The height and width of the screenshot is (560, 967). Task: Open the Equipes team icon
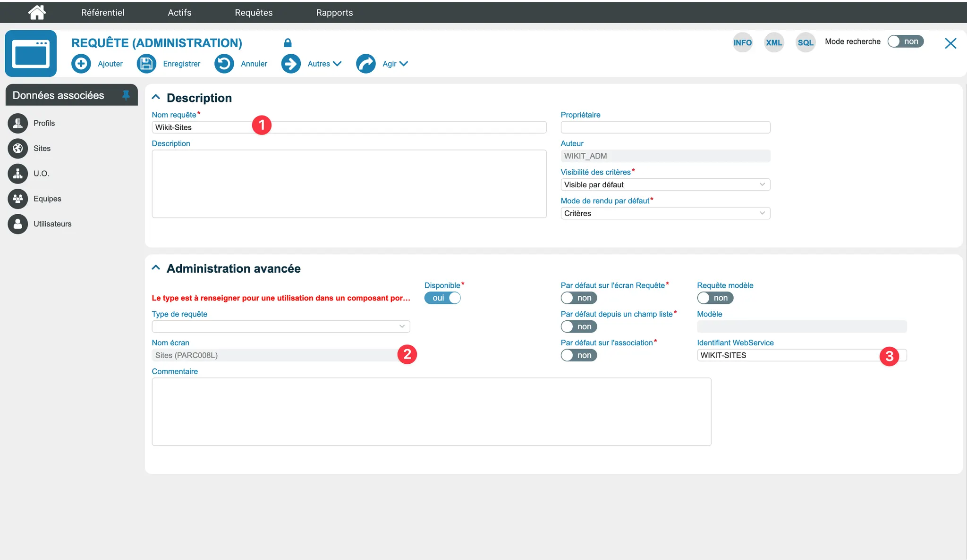pyautogui.click(x=18, y=199)
